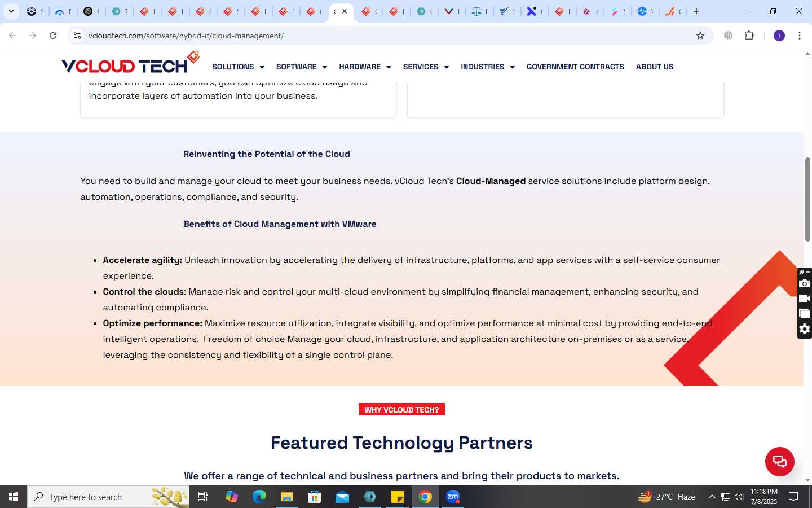Open Copilot icon on taskbar
The image size is (812, 508).
231,497
